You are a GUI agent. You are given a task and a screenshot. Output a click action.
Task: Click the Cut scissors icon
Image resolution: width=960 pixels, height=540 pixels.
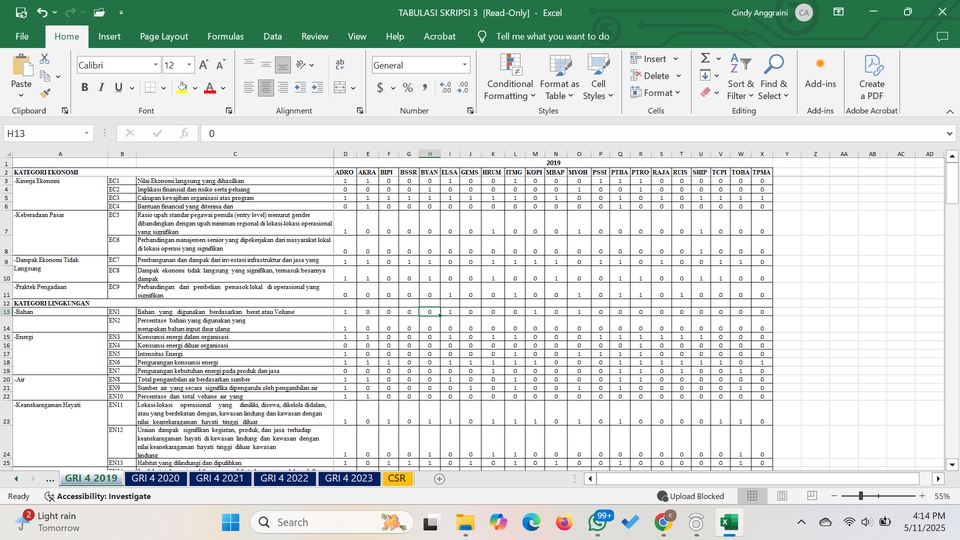[44, 59]
